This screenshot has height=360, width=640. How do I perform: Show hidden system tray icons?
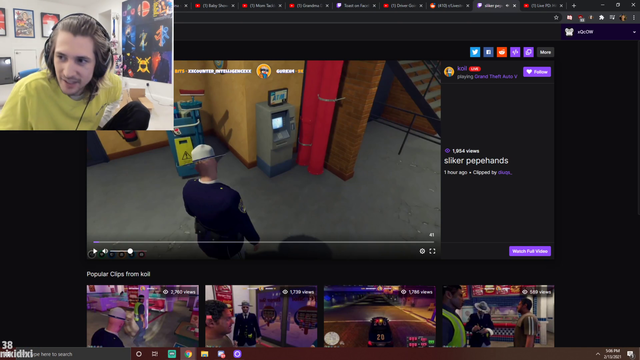[x=598, y=354]
